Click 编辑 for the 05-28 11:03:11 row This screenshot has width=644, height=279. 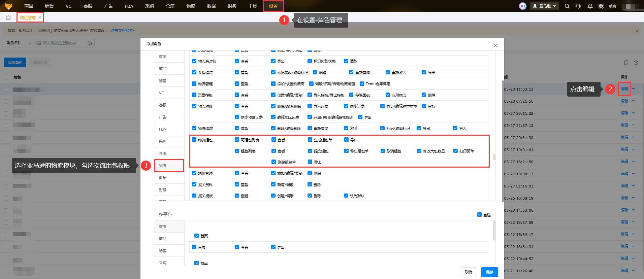click(624, 89)
